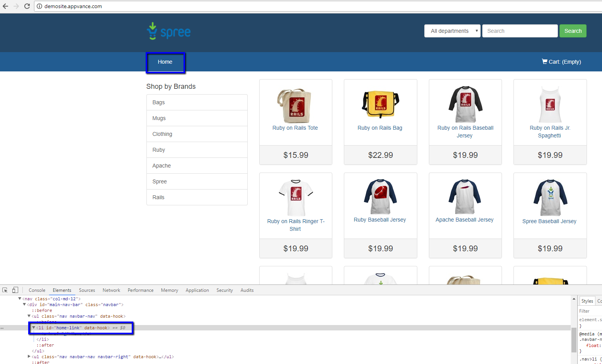Click the shopping cart icon
Viewport: 602px width, 364px height.
point(544,61)
